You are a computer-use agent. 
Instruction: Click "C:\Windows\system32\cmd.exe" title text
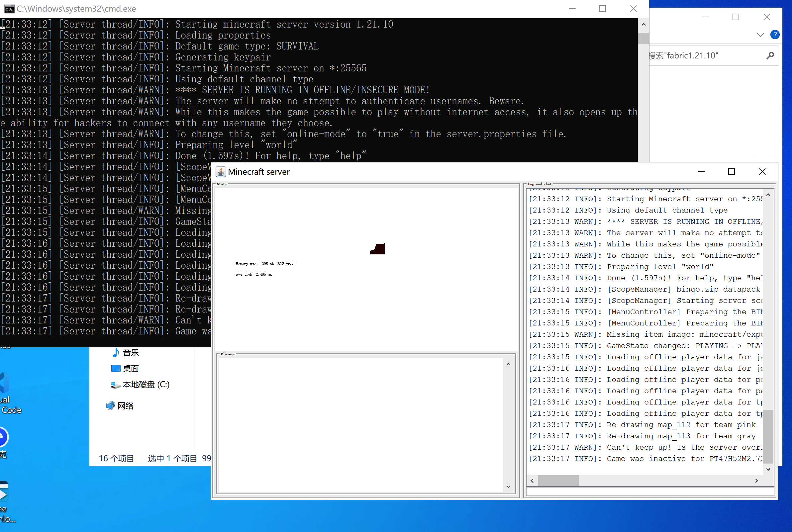pos(76,9)
